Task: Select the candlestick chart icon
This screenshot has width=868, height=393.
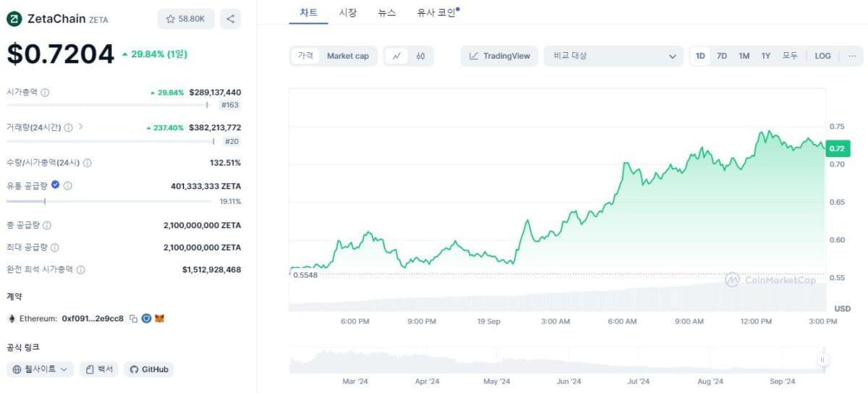Action: click(420, 56)
